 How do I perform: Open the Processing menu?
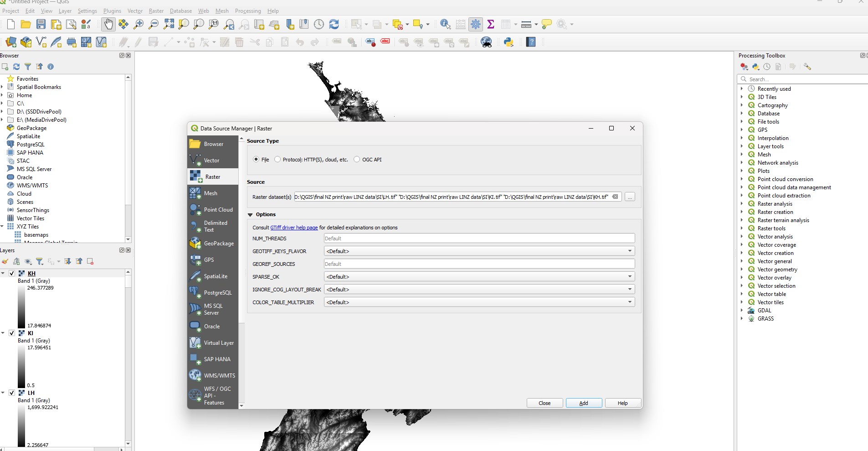(248, 11)
